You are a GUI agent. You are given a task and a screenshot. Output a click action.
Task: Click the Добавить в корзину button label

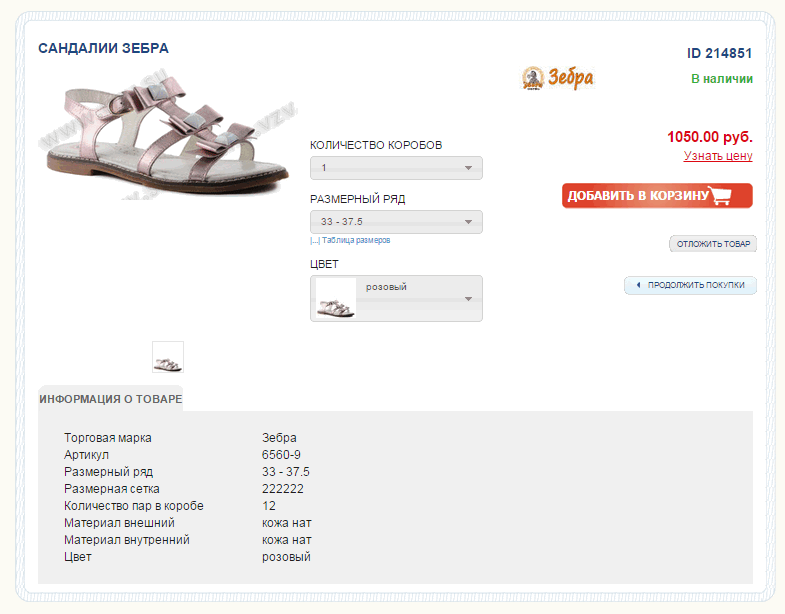tap(638, 196)
